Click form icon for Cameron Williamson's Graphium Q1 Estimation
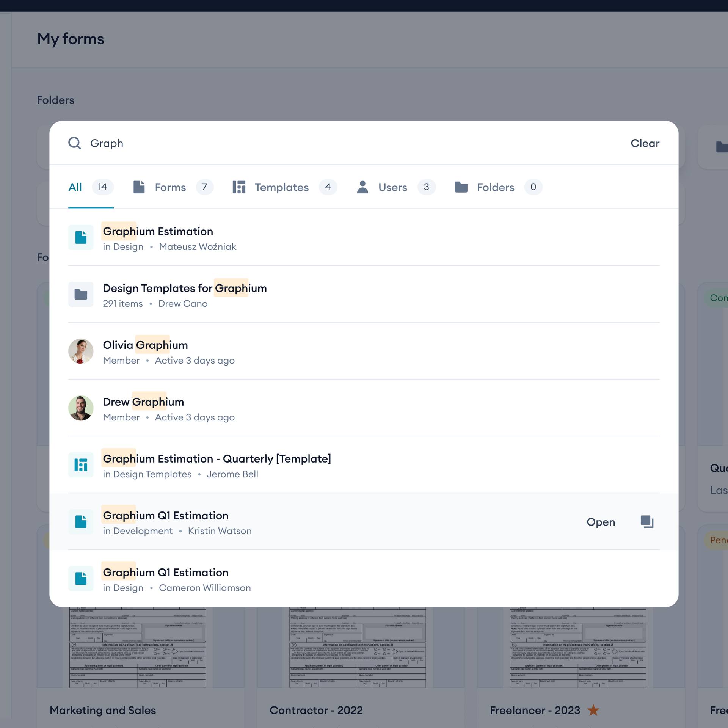The height and width of the screenshot is (728, 728). 81,579
